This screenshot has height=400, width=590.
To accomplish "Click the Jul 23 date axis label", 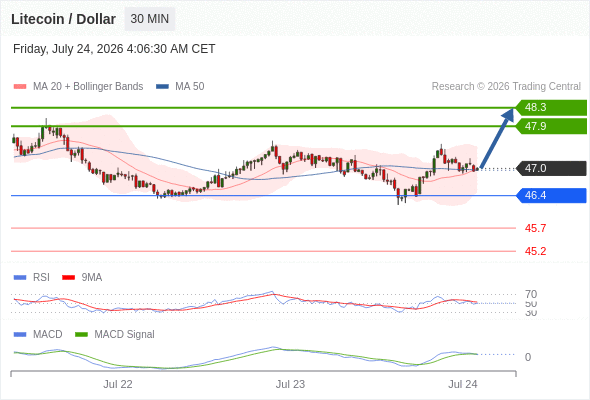I will point(290,384).
